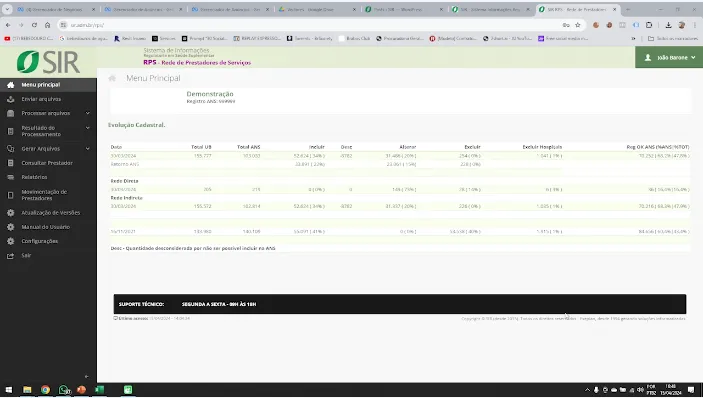The image size is (703, 398).
Task: Open File Explorer from the taskbar
Action: [27, 389]
